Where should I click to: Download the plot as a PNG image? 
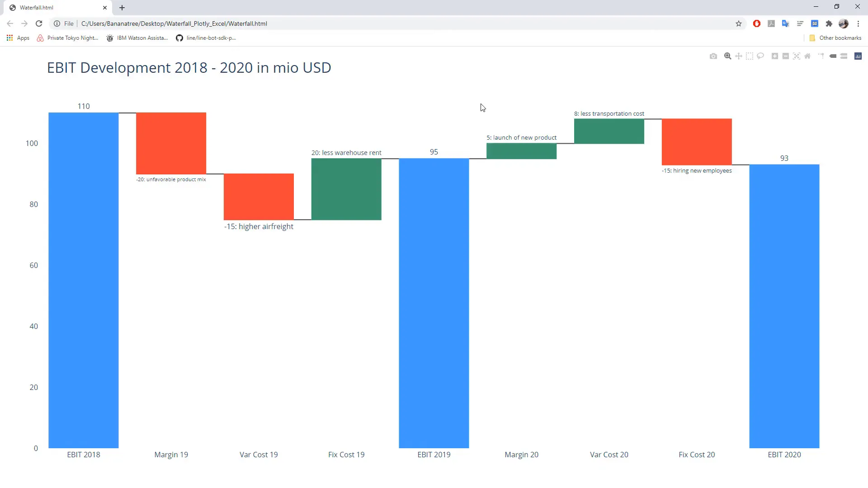(713, 56)
